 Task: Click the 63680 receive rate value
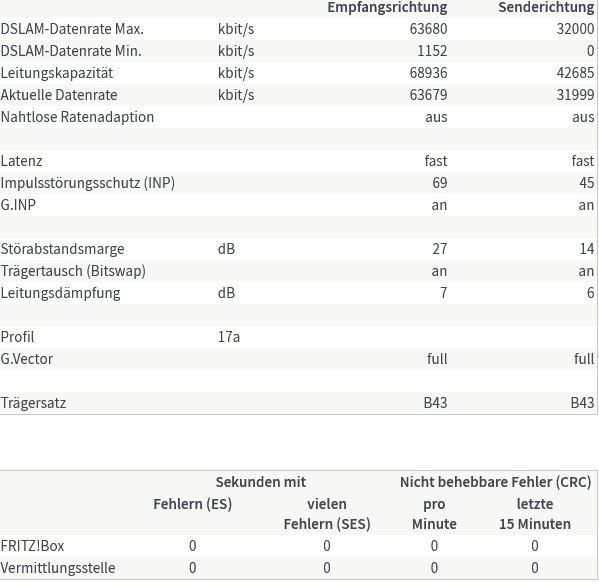[x=428, y=29]
